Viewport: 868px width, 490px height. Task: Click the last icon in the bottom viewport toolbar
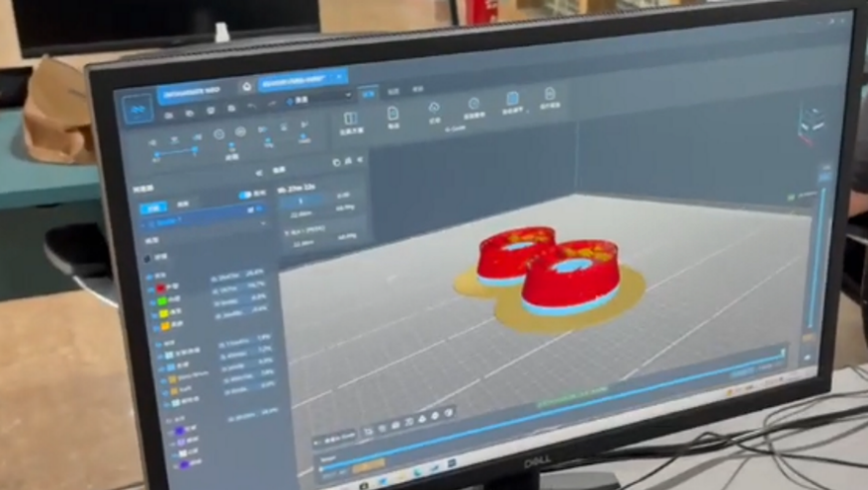449,412
